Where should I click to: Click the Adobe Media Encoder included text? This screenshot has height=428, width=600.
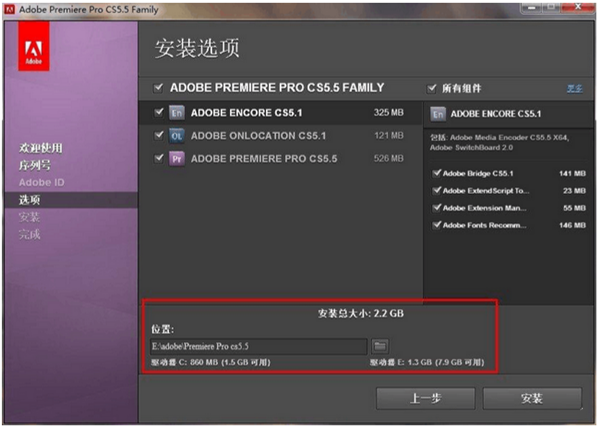click(499, 142)
